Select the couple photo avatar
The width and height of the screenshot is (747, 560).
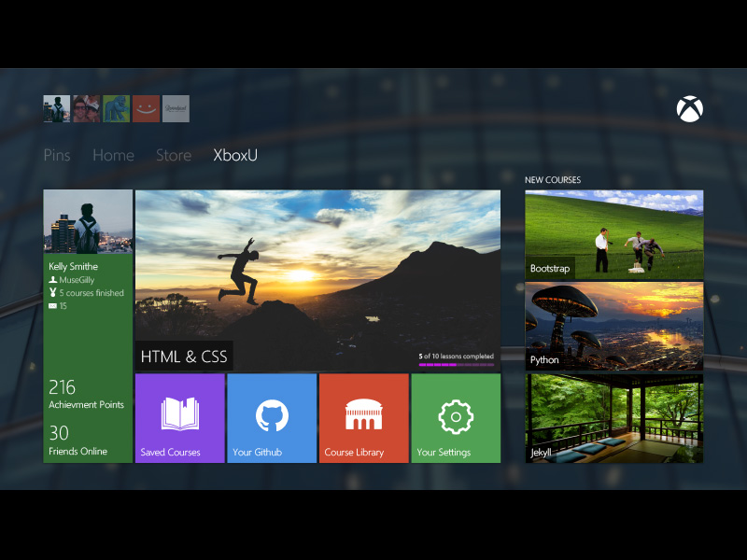(x=86, y=108)
